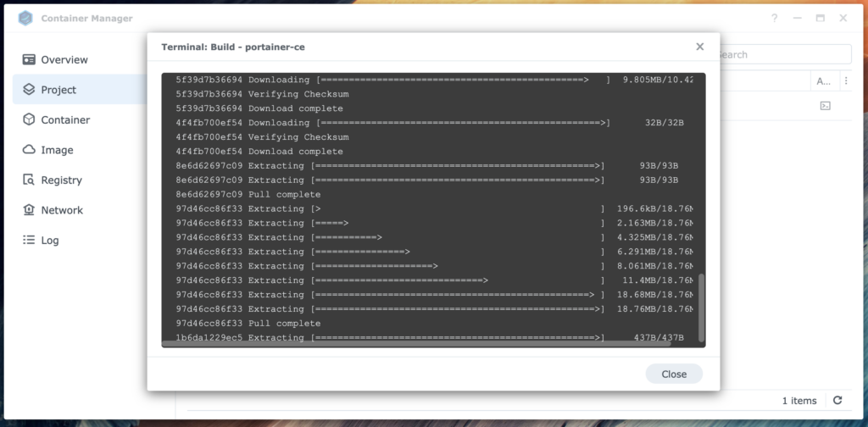Click the Container Manager app logo
The height and width of the screenshot is (427, 868).
[26, 18]
